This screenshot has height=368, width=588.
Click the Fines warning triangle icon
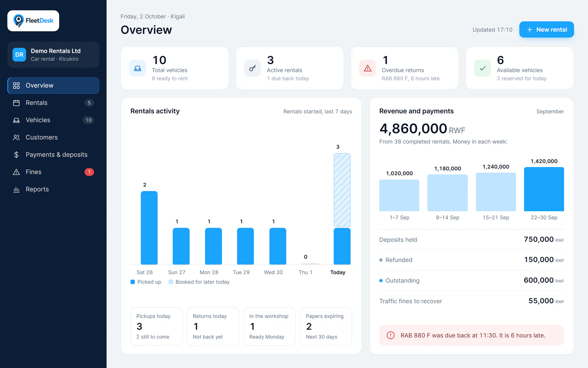(x=16, y=172)
